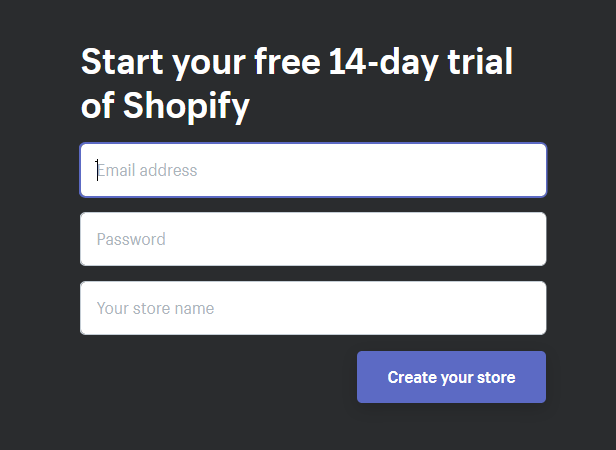Viewport: 616px width, 450px height.
Task: Hit the purple Create your store button
Action: coord(451,377)
